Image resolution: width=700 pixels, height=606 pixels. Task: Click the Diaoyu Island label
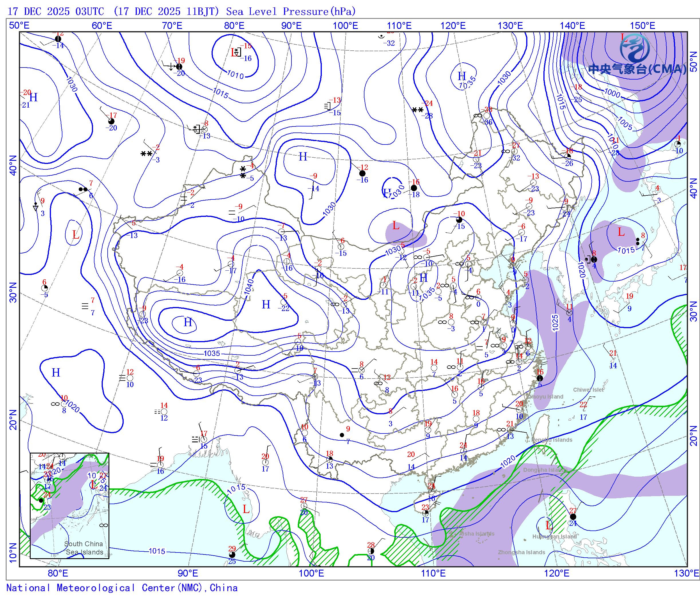[545, 397]
